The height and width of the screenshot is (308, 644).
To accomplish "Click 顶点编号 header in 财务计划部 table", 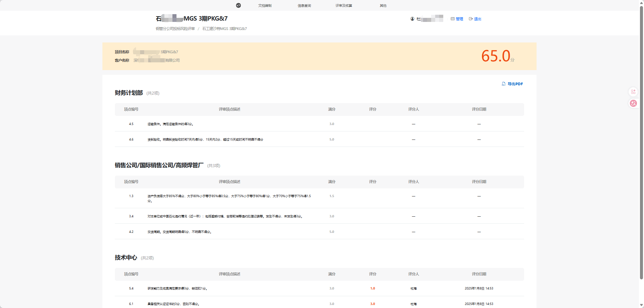I will pyautogui.click(x=131, y=109).
